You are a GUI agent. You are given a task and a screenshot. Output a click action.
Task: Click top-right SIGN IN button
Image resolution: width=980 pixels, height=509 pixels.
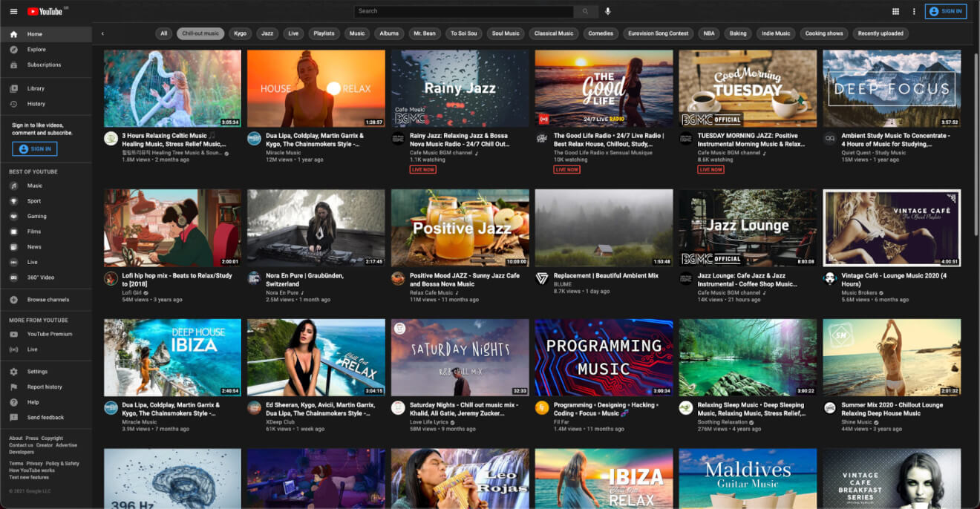946,11
